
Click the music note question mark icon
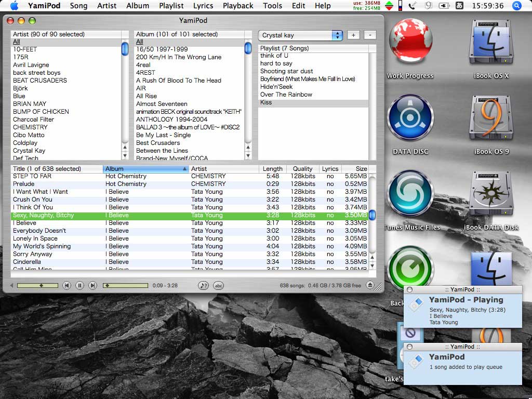coord(203,285)
